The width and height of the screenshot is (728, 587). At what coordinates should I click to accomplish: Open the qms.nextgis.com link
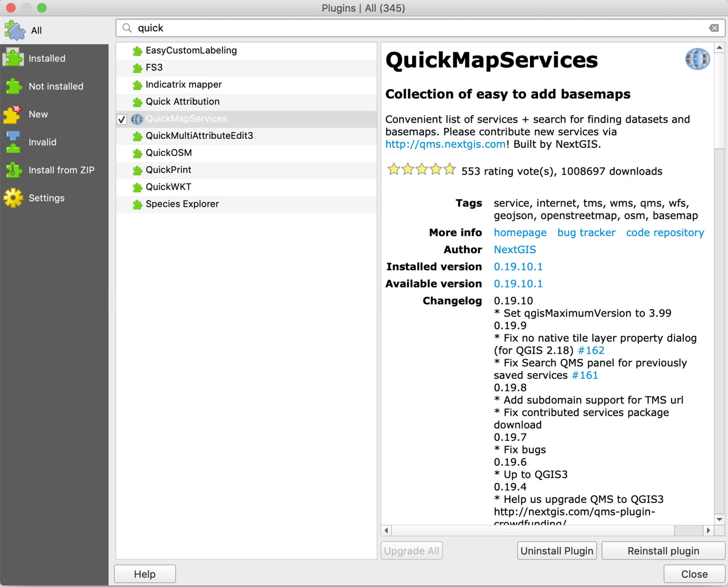445,144
